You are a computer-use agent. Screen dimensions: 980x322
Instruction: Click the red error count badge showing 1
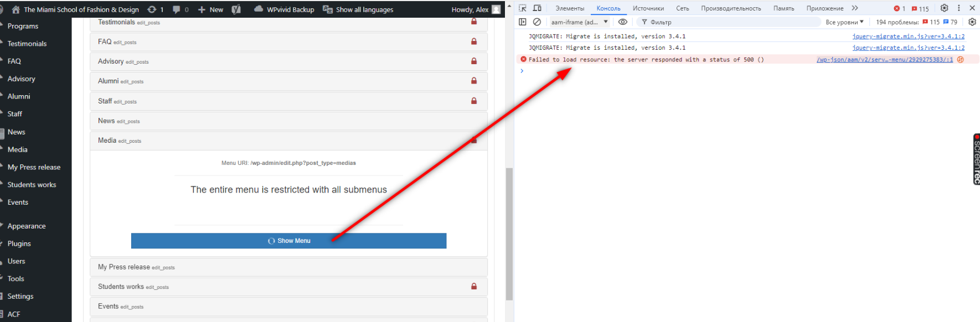click(x=900, y=9)
